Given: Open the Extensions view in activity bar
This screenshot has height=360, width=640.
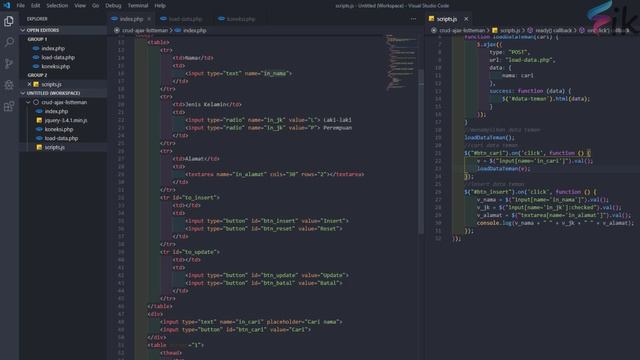Looking at the screenshot, I should [9, 106].
